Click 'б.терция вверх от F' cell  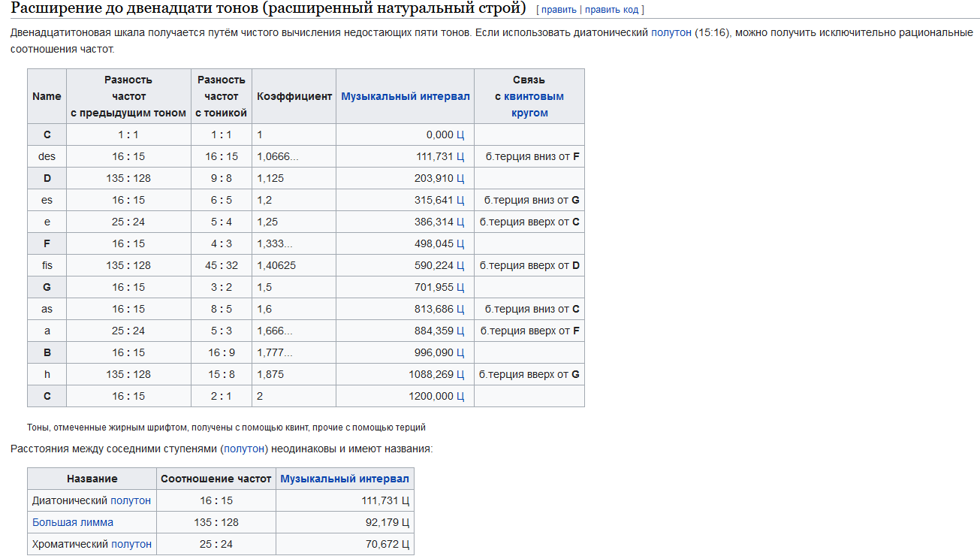tap(529, 331)
